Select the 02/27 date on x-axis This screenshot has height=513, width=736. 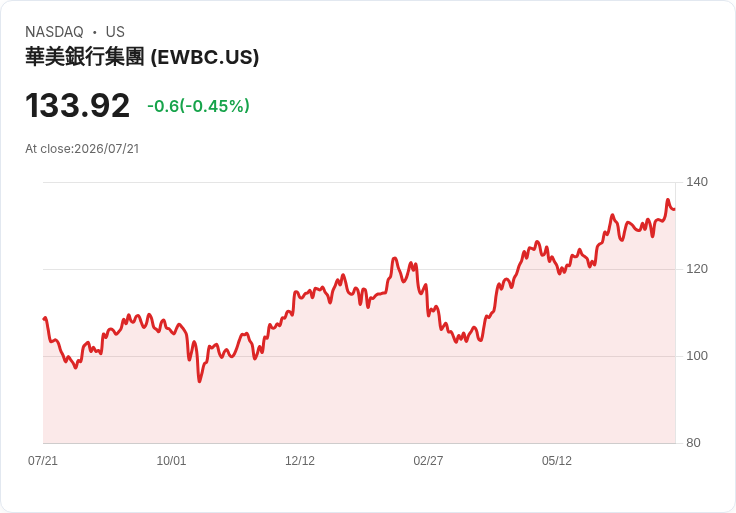(x=428, y=461)
